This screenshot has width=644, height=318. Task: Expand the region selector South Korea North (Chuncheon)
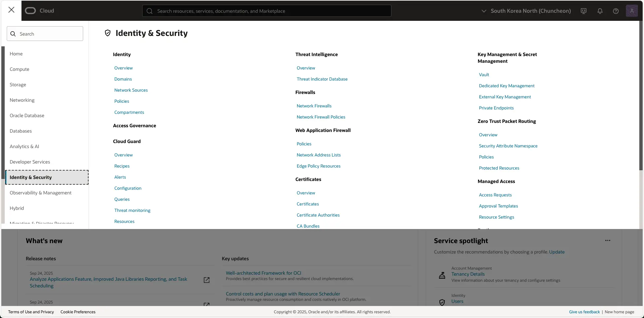pos(526,11)
